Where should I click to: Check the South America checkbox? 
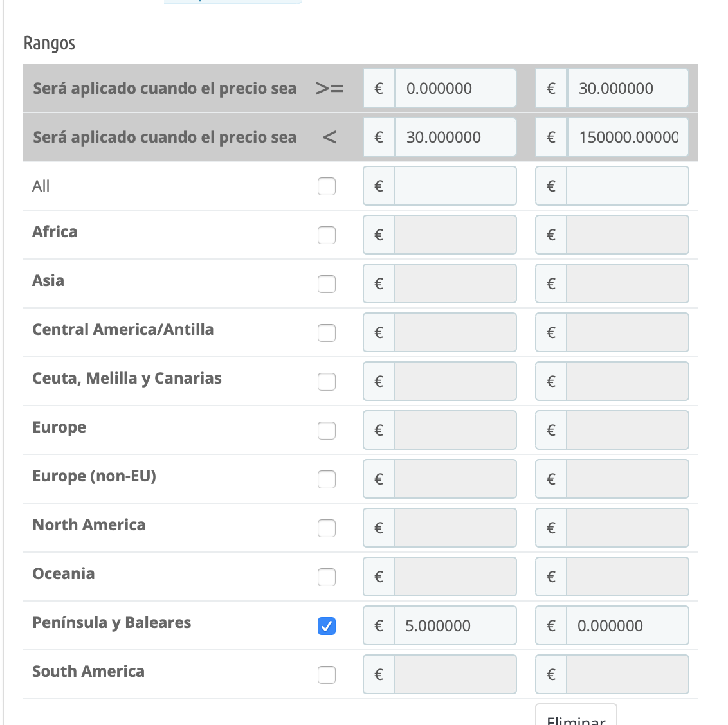[x=327, y=675]
